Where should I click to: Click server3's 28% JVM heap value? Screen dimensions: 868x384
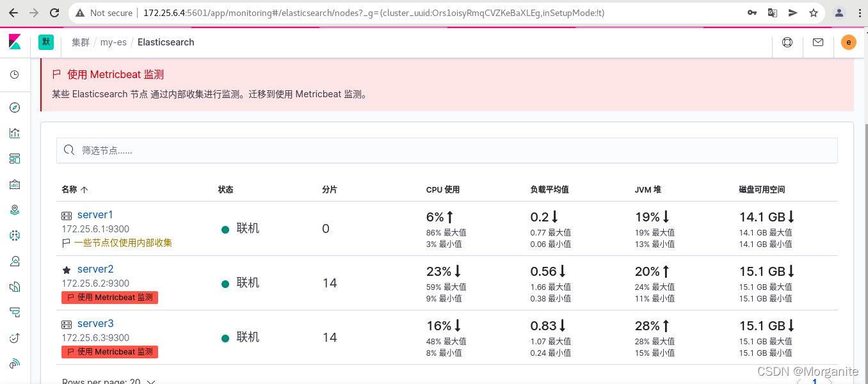coord(647,326)
